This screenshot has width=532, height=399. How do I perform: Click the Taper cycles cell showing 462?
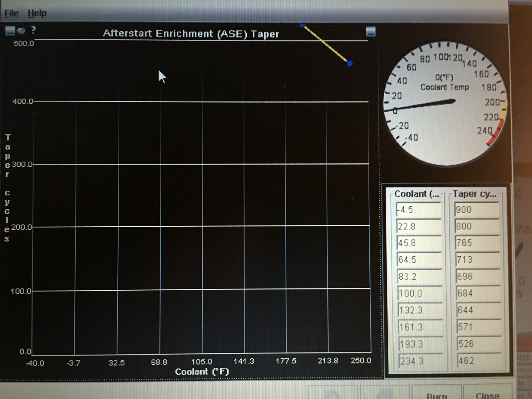[x=480, y=361]
